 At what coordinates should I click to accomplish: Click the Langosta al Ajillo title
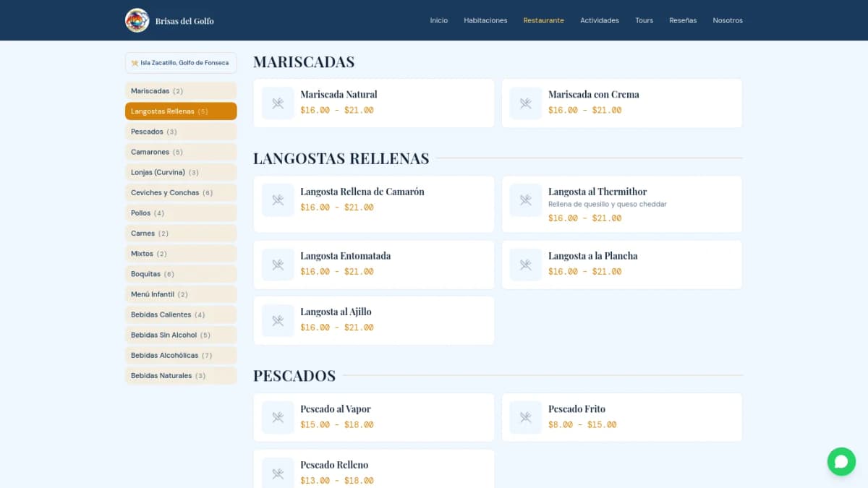[336, 312]
